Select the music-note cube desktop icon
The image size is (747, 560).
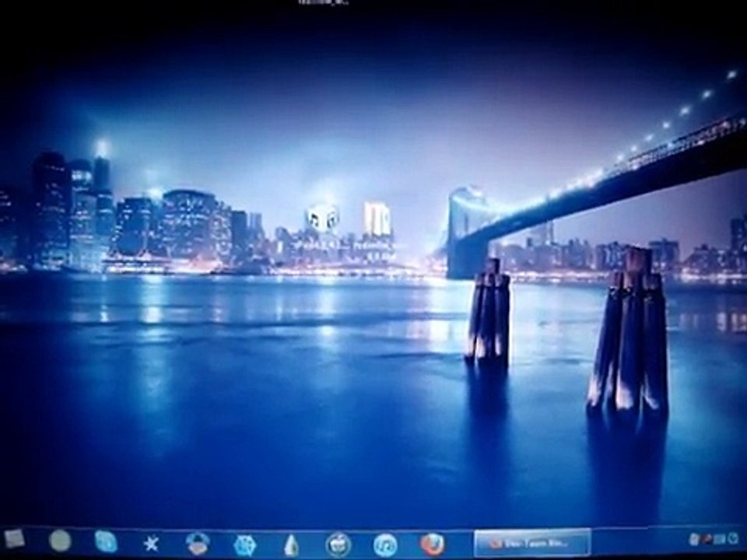(322, 217)
